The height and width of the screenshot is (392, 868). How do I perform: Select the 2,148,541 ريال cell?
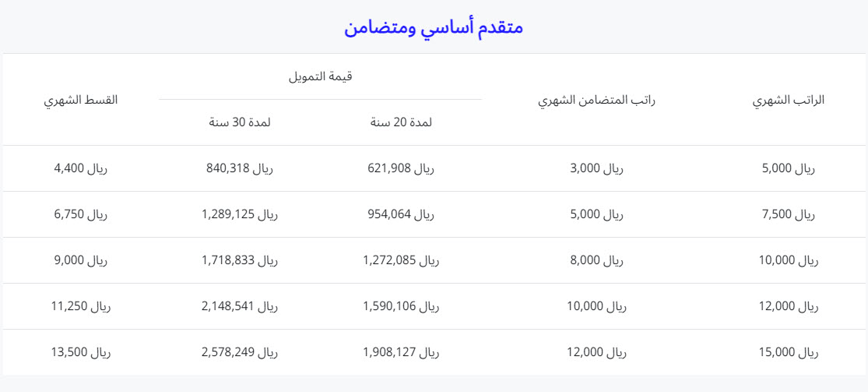(x=239, y=306)
